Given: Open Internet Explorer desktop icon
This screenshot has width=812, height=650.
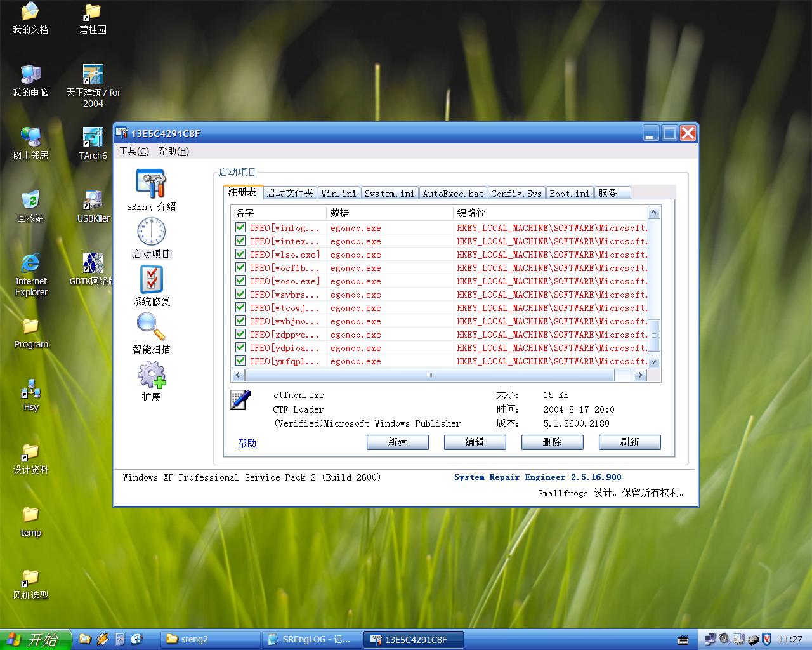Looking at the screenshot, I should coord(30,263).
